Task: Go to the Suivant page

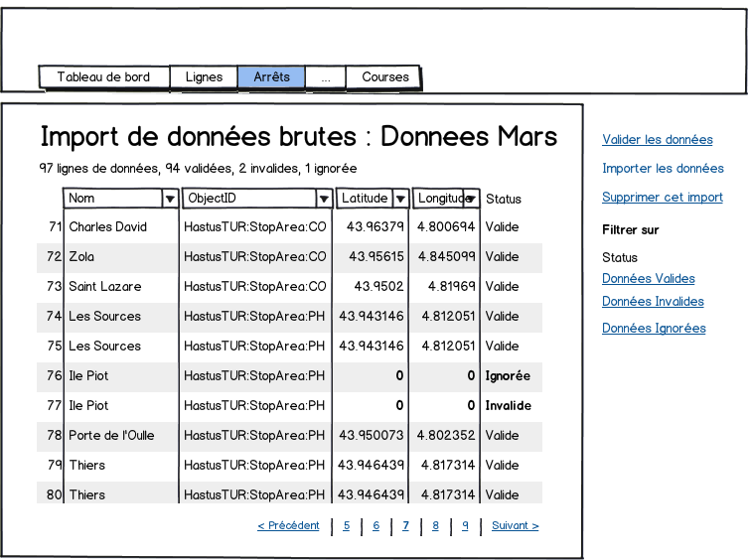Action: point(515,526)
